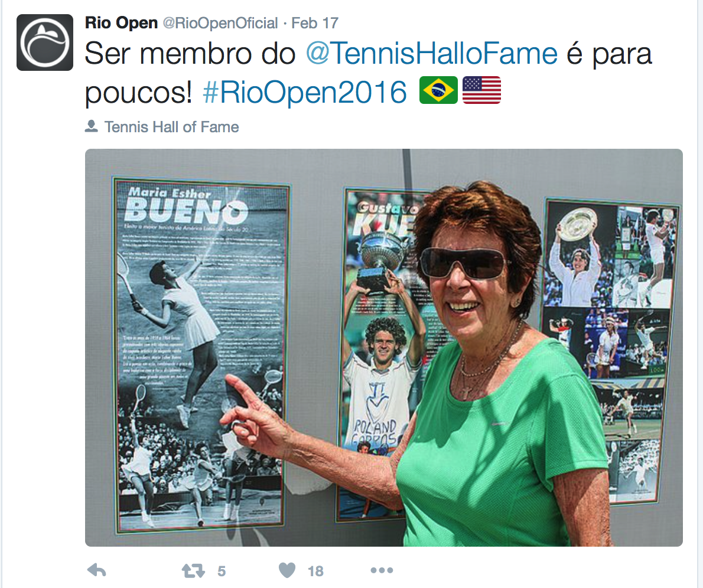Follow the @TennisHalloFame mention link
This screenshot has height=588, width=703.
click(432, 54)
